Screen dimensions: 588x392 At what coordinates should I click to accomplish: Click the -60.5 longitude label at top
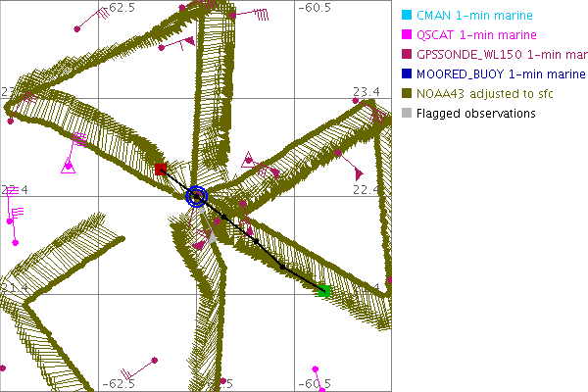click(315, 8)
